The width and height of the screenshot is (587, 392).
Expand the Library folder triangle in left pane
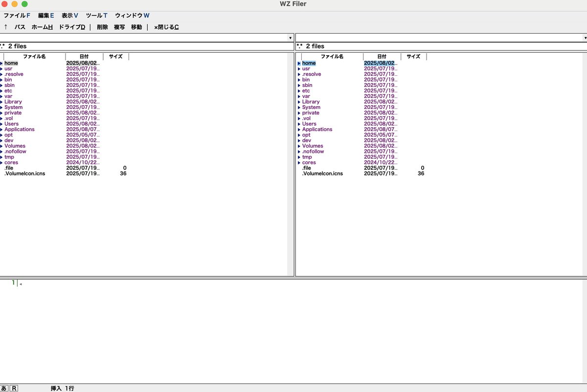pos(1,102)
